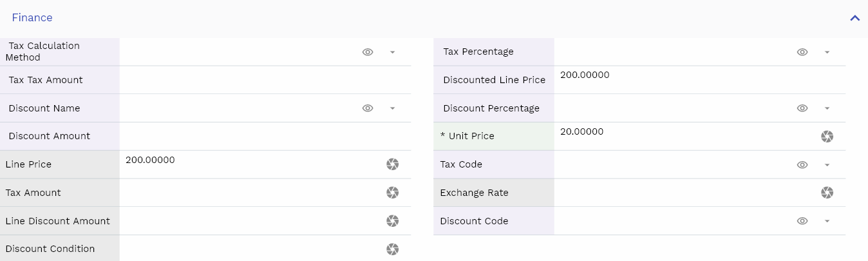This screenshot has width=868, height=261.
Task: Click the Unit Price input field
Action: click(x=683, y=136)
